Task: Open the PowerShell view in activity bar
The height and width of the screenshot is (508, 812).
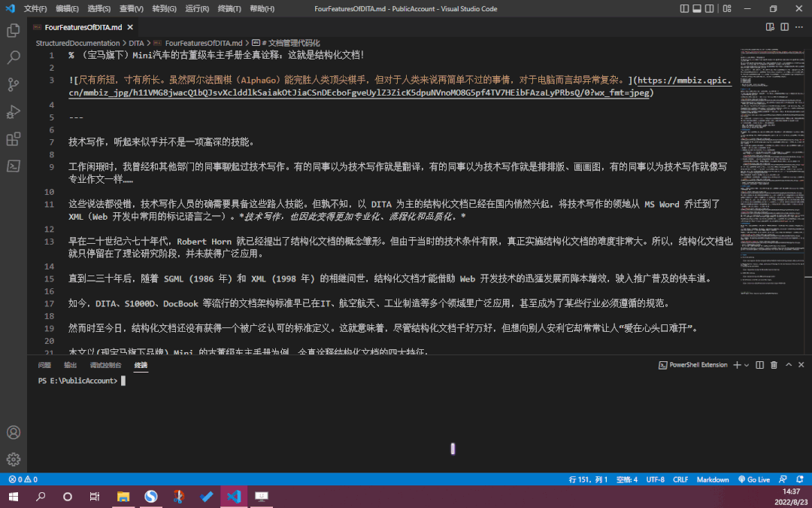Action: 14,166
